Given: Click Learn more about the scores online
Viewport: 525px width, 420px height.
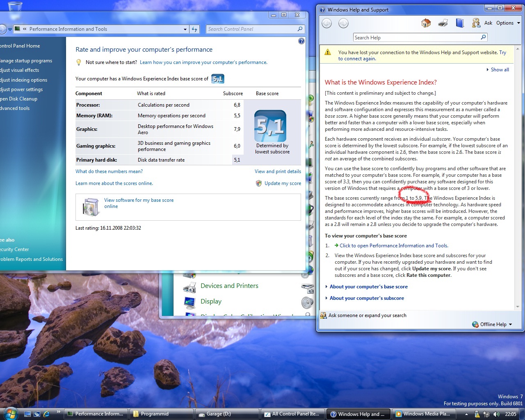Looking at the screenshot, I should pyautogui.click(x=114, y=183).
